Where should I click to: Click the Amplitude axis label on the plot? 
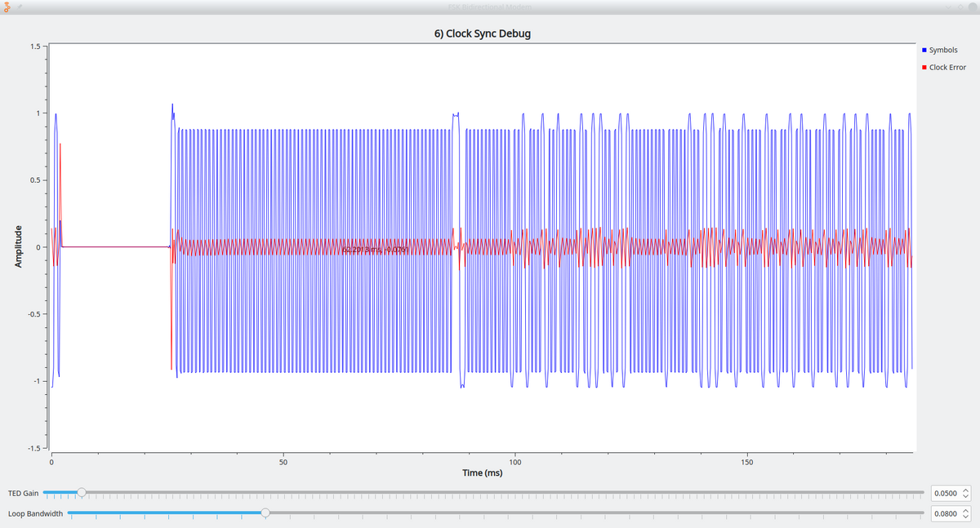coord(20,246)
